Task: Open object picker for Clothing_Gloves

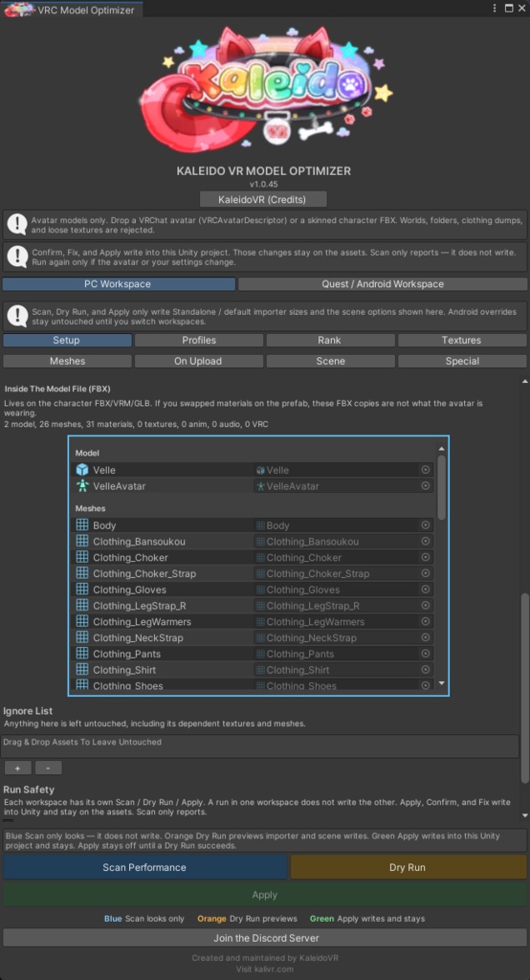Action: coord(426,590)
